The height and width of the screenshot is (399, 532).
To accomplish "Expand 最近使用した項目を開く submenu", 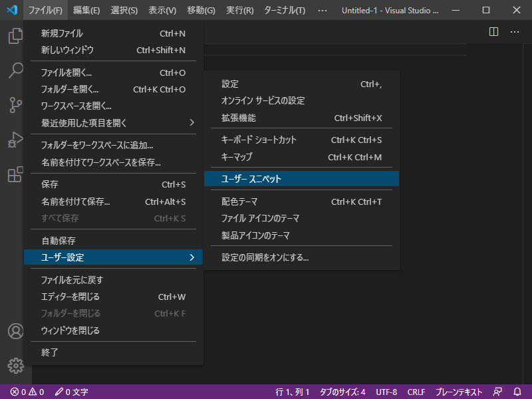I will tap(113, 122).
